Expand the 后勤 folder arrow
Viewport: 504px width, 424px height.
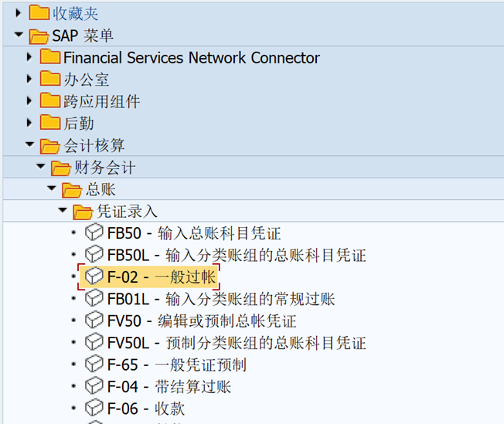click(x=29, y=123)
